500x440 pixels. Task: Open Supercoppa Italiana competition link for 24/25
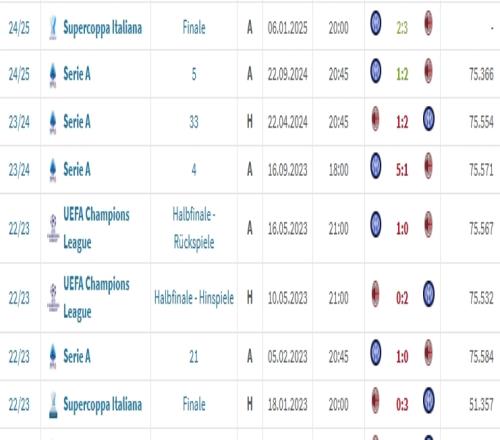point(103,28)
